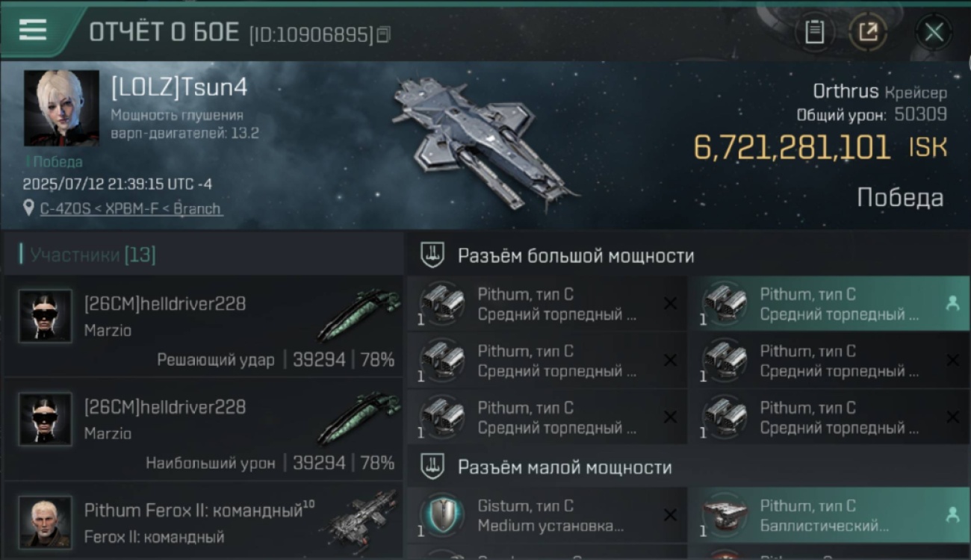The height and width of the screenshot is (560, 971).
Task: Click helldriver228 top damage portrait
Action: point(46,419)
